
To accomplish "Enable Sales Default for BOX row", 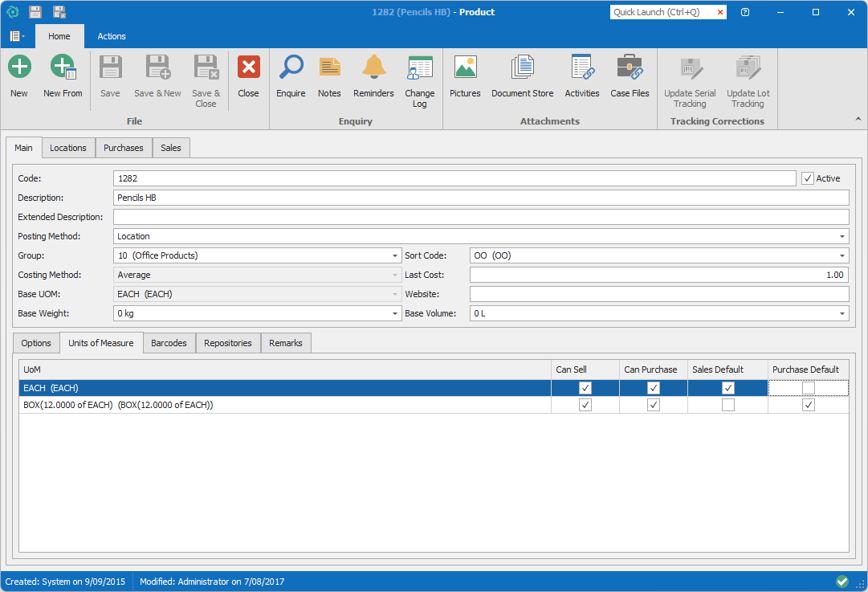I will [727, 406].
